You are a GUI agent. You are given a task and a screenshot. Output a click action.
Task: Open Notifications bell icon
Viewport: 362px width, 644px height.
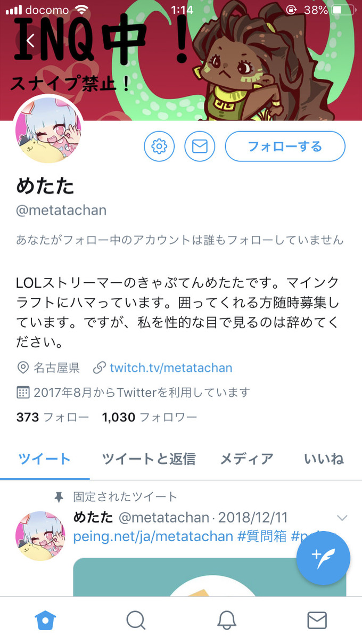pos(227,620)
